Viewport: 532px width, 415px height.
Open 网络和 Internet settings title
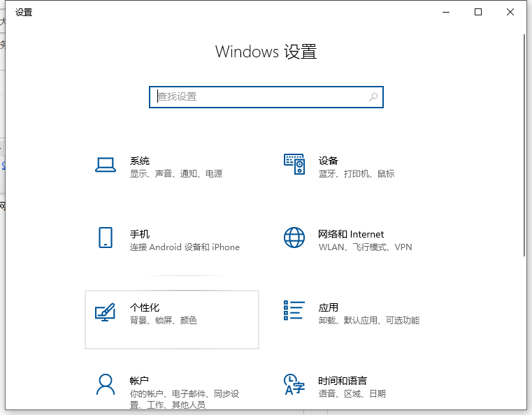click(351, 234)
